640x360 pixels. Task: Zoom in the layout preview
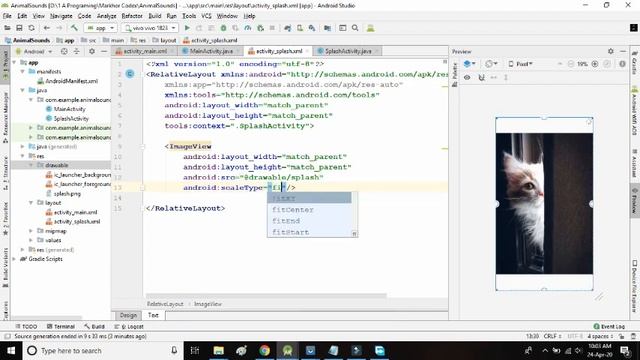point(595,64)
